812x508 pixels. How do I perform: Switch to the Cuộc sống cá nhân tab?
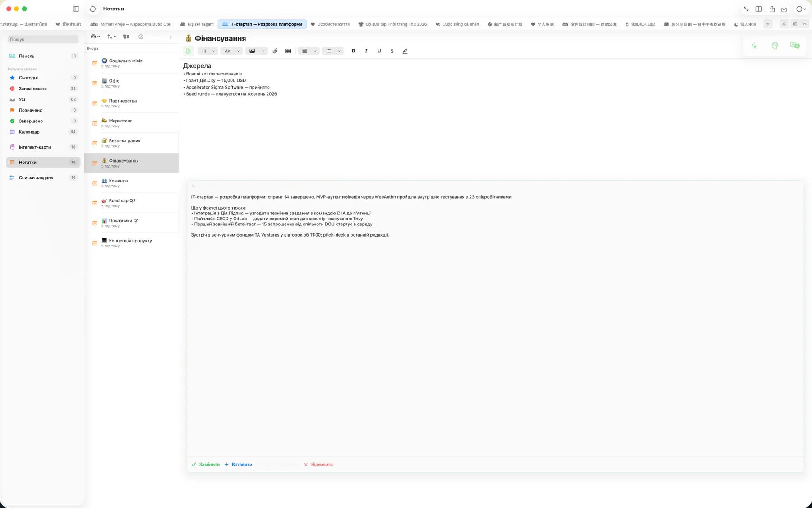pyautogui.click(x=457, y=24)
